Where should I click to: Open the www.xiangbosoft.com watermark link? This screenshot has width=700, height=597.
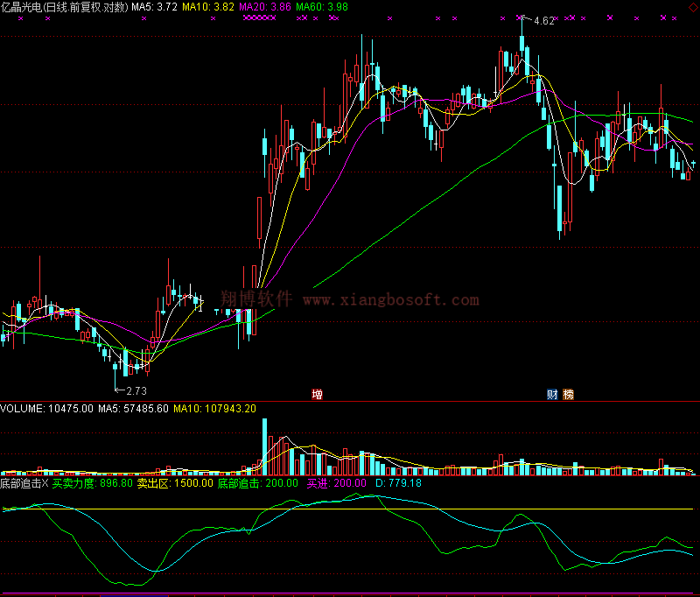pyautogui.click(x=390, y=300)
